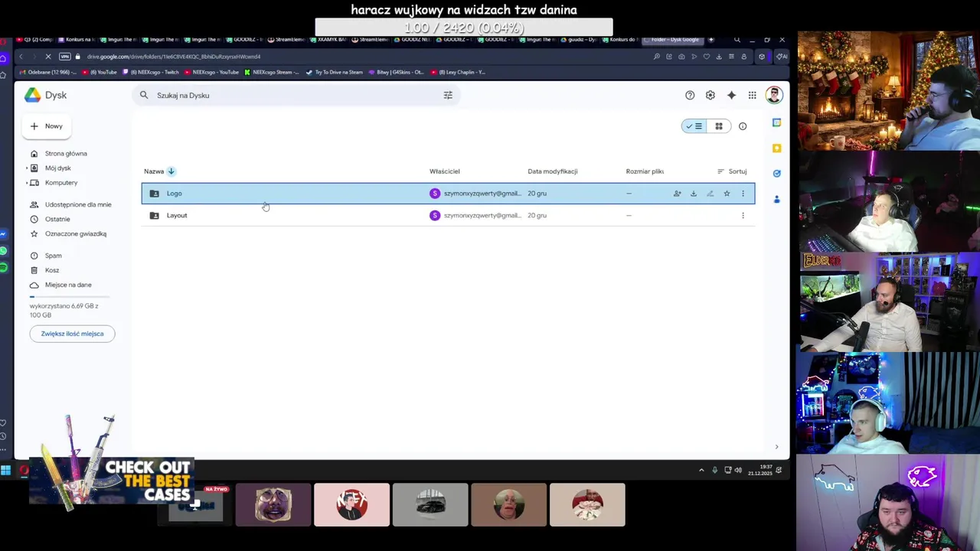This screenshot has width=980, height=551.
Task: Rename the Logo folder with the pencil icon
Action: pyautogui.click(x=710, y=194)
